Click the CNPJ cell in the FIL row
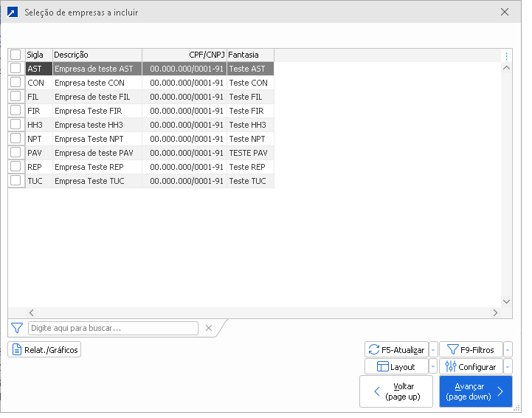The height and width of the screenshot is (418, 532). (x=184, y=97)
